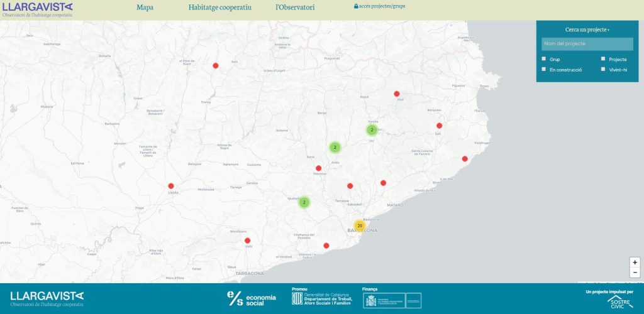Collapse the Cerca un projecte panel
Screen dimensions: 644x314
587,30
